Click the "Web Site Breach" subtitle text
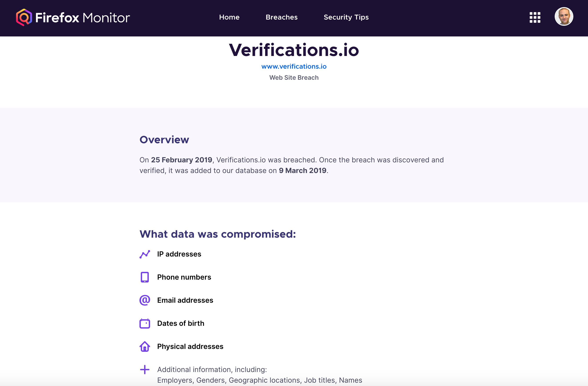The image size is (588, 386). (x=294, y=78)
